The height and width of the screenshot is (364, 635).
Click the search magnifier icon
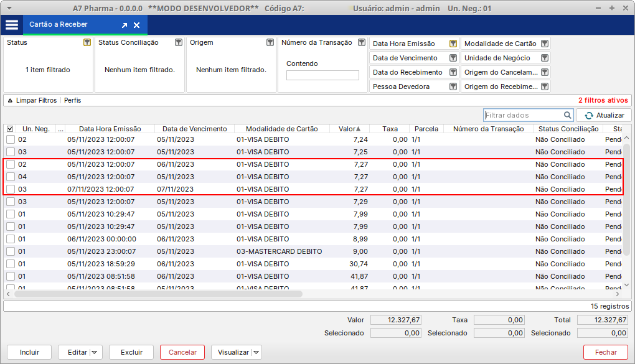567,115
